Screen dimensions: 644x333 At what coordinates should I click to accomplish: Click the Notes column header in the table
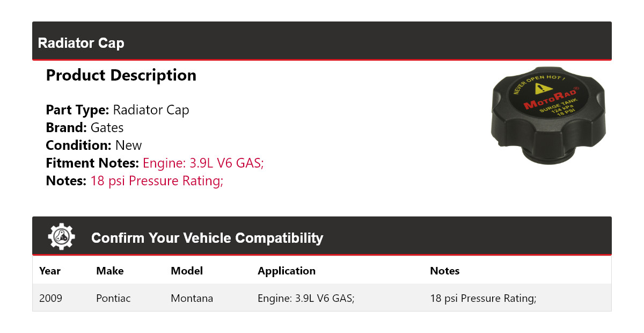[445, 271]
